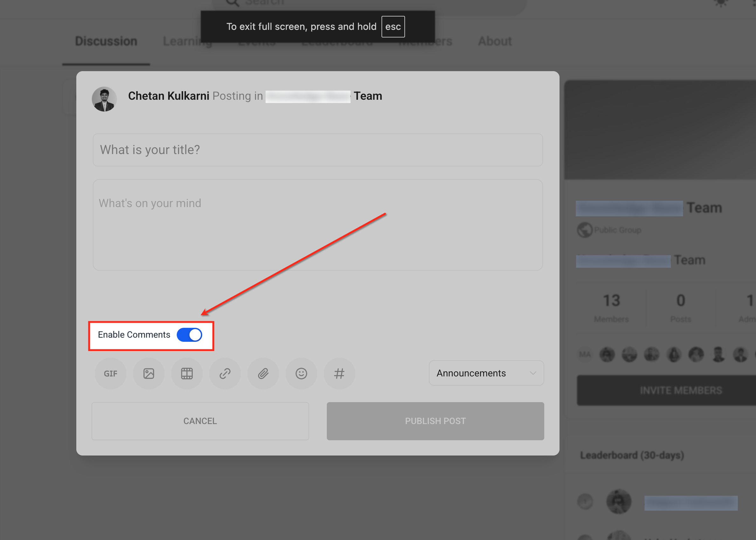756x540 pixels.
Task: Click Chetan Kulkarni's profile avatar
Action: point(104,99)
